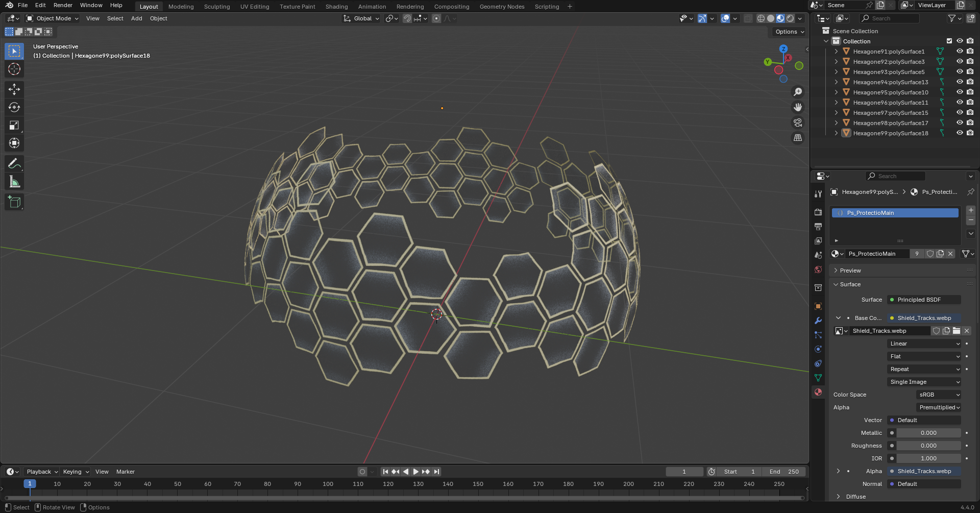Activate the Move tool

point(14,89)
